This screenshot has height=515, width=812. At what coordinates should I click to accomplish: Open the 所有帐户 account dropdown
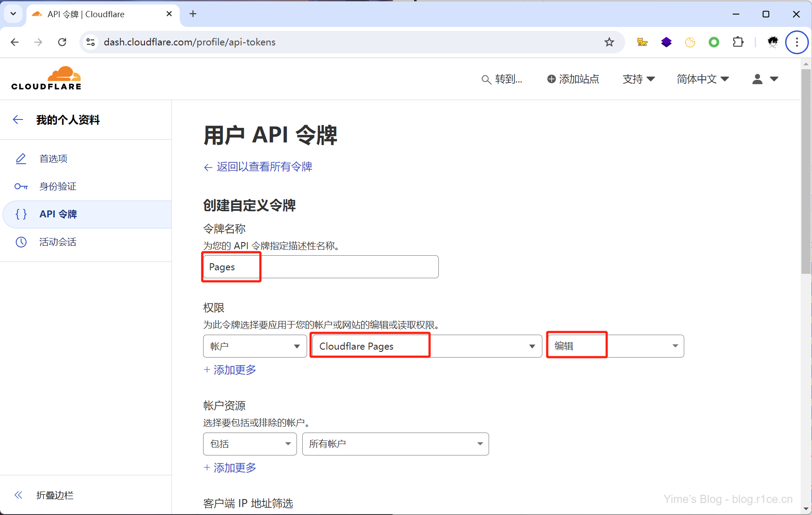[x=395, y=444]
